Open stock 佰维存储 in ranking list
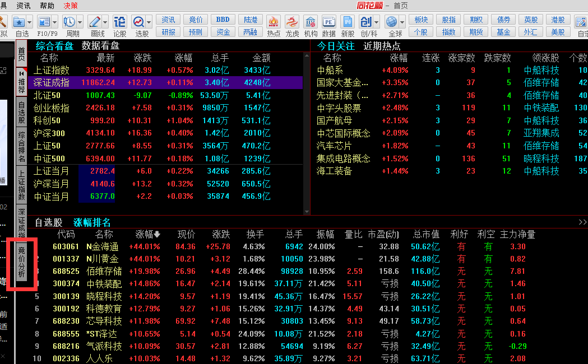The height and width of the screenshot is (364, 588). (104, 271)
